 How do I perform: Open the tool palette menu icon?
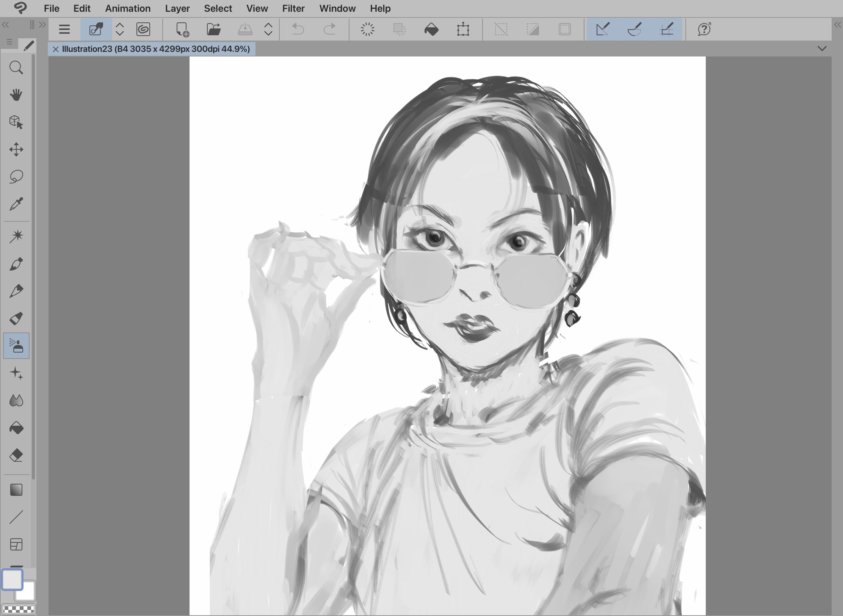tap(9, 42)
